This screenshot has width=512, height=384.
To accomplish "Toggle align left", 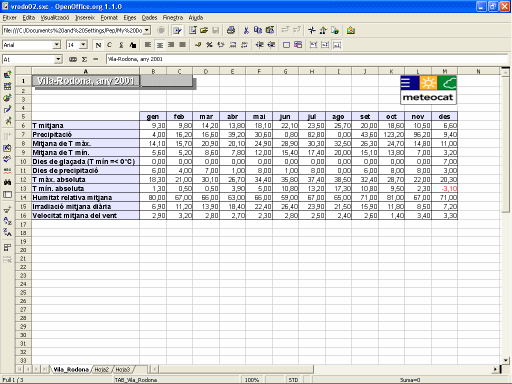I will click(x=148, y=45).
